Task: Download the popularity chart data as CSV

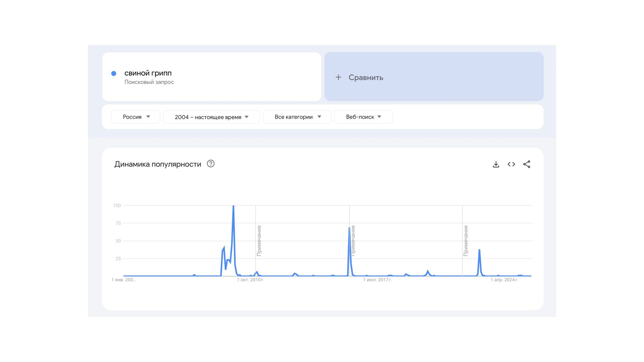Action: [496, 164]
